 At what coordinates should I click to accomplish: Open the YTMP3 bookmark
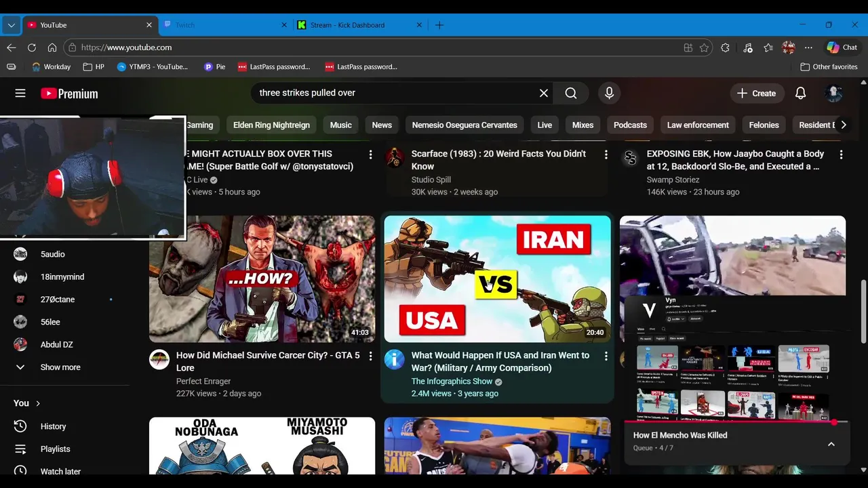(153, 66)
